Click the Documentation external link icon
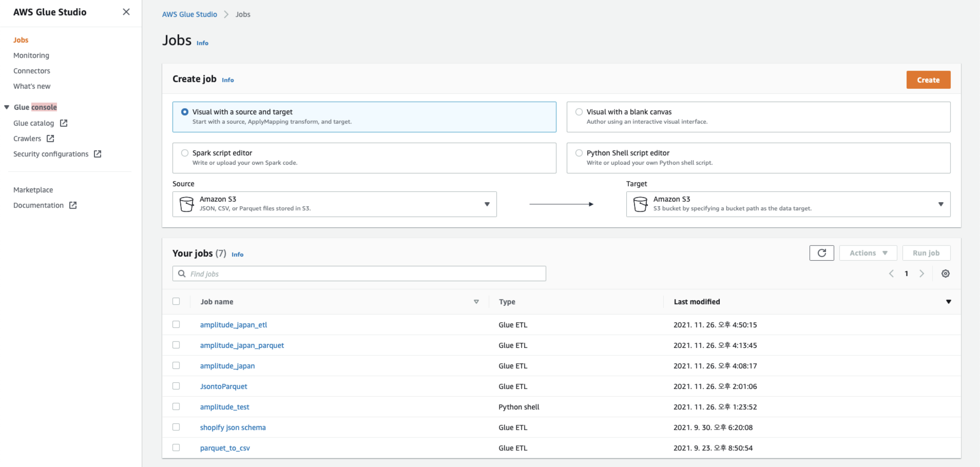This screenshot has height=467, width=980. pyautogui.click(x=73, y=205)
